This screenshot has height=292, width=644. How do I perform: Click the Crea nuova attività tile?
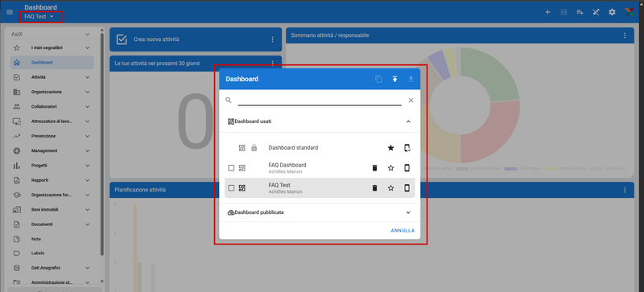tap(196, 39)
